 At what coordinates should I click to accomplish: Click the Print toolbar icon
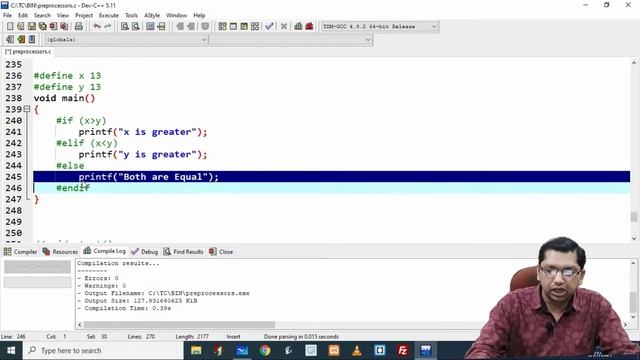point(78,27)
